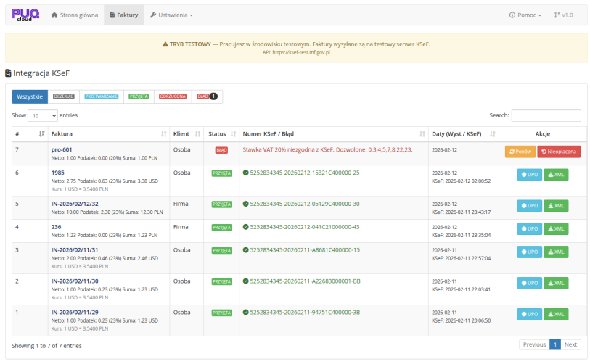This screenshot has height=364, width=590.
Task: Filter invoices by PRZYJĘTA status
Action: click(139, 96)
